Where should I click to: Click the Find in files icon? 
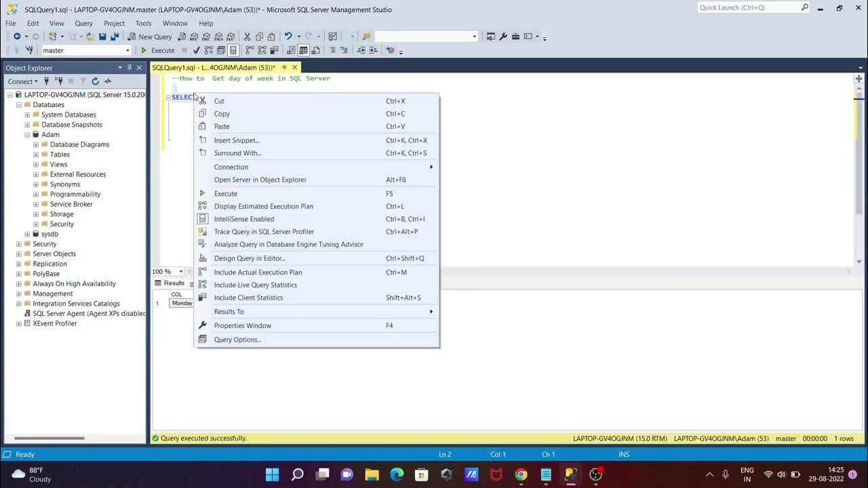(366, 37)
